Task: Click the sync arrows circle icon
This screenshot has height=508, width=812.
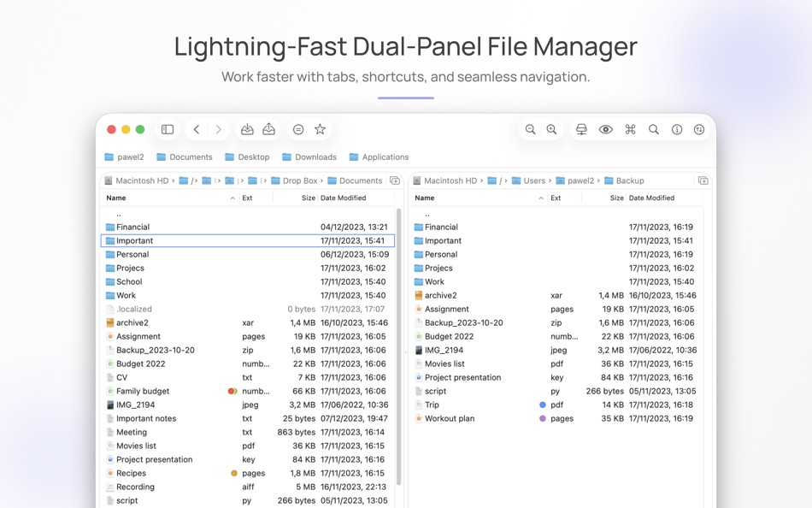Action: click(x=699, y=130)
